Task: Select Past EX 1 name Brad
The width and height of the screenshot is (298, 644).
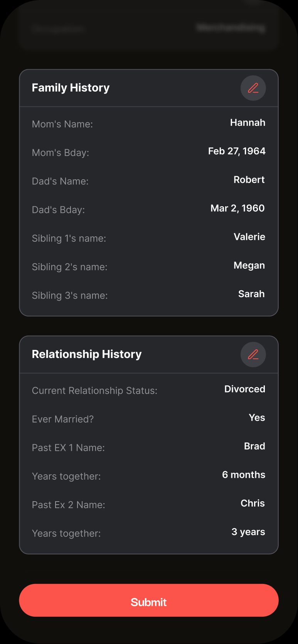Action: click(254, 446)
